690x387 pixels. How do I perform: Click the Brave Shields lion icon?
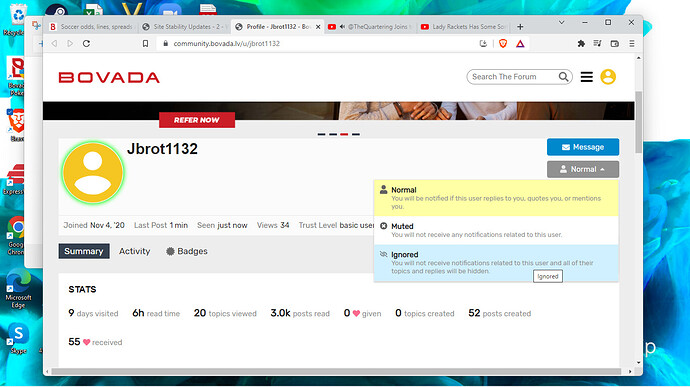[x=503, y=44]
